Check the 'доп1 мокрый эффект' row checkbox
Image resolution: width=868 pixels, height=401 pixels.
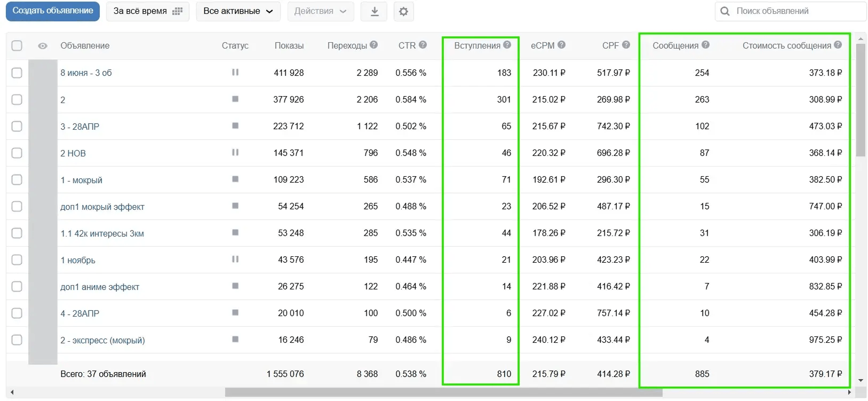[17, 206]
